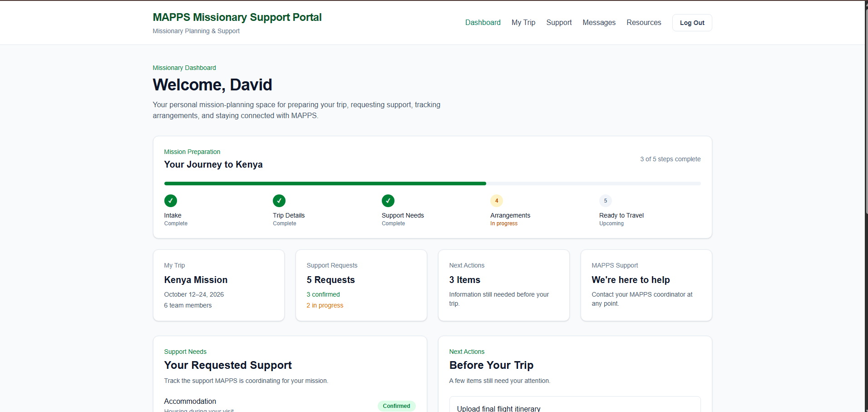Screen dimensions: 868x412
Task: Open the 5 Requests support card
Action: click(361, 285)
